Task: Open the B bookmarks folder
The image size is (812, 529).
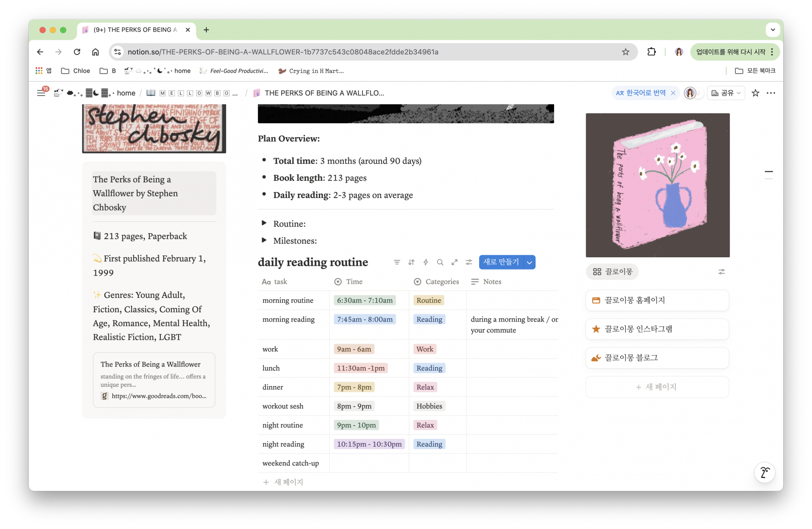Action: click(108, 71)
